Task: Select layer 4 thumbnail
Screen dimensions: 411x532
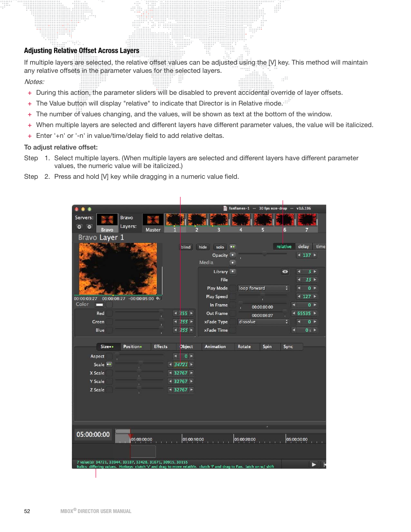Action: 241,223
